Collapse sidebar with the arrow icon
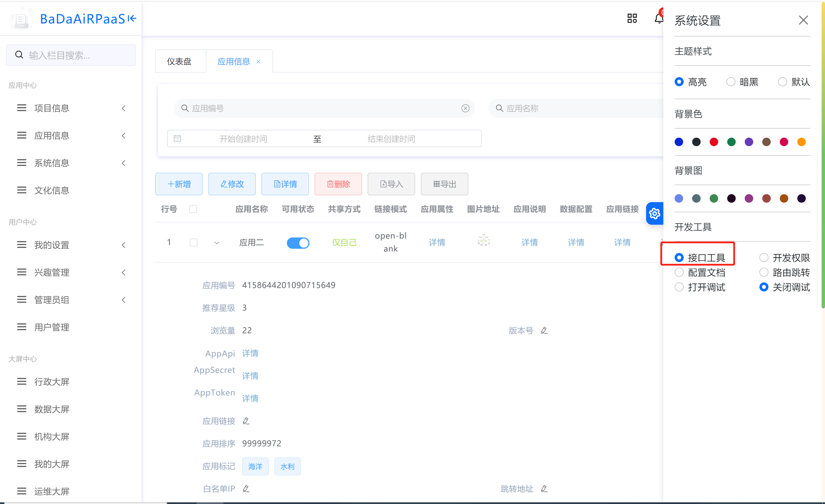 132,18
